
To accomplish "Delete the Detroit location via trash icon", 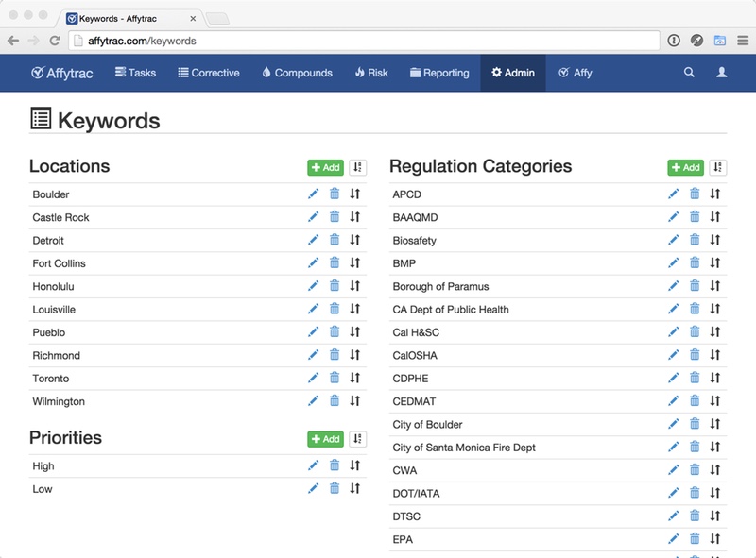I will click(335, 241).
